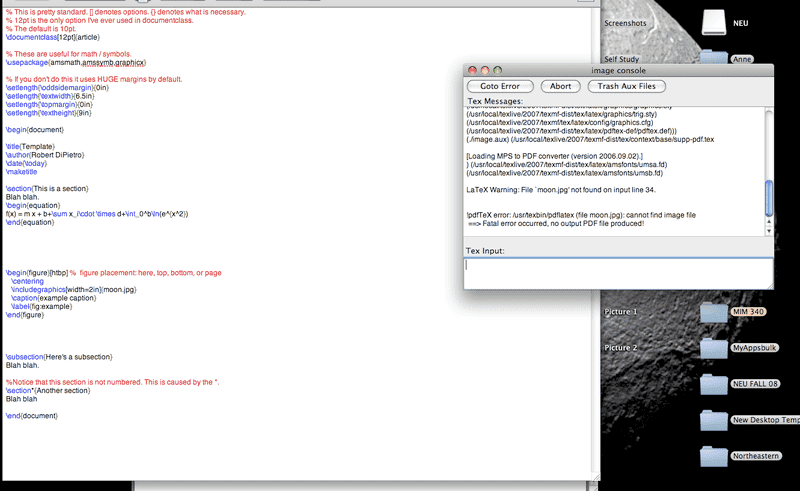Open the Northeastern folder
Viewport: 800px width, 491px height.
tap(715, 455)
